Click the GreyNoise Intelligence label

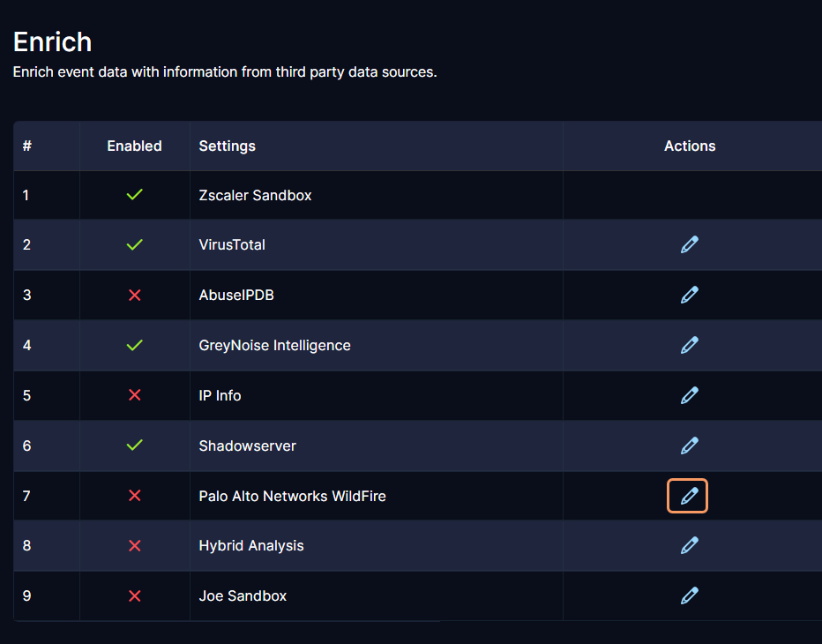[x=275, y=345]
